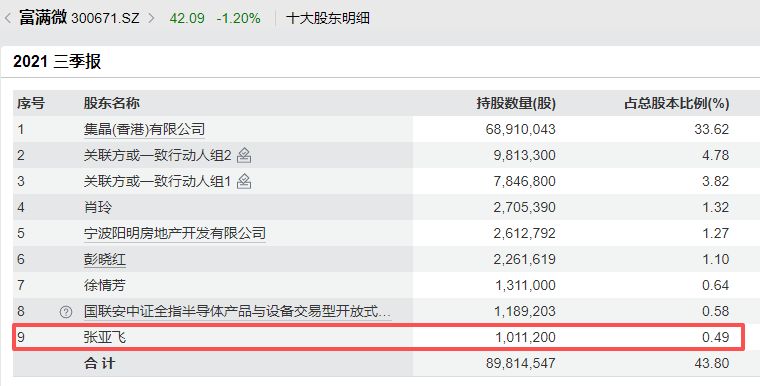Click share count 1,011,200
760x386 pixels.
pyautogui.click(x=525, y=337)
